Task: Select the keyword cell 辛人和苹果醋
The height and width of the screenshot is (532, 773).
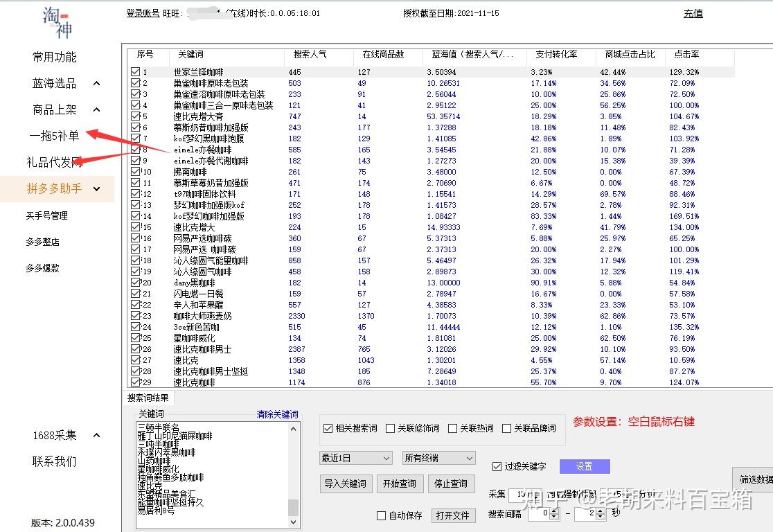Action: pyautogui.click(x=198, y=305)
